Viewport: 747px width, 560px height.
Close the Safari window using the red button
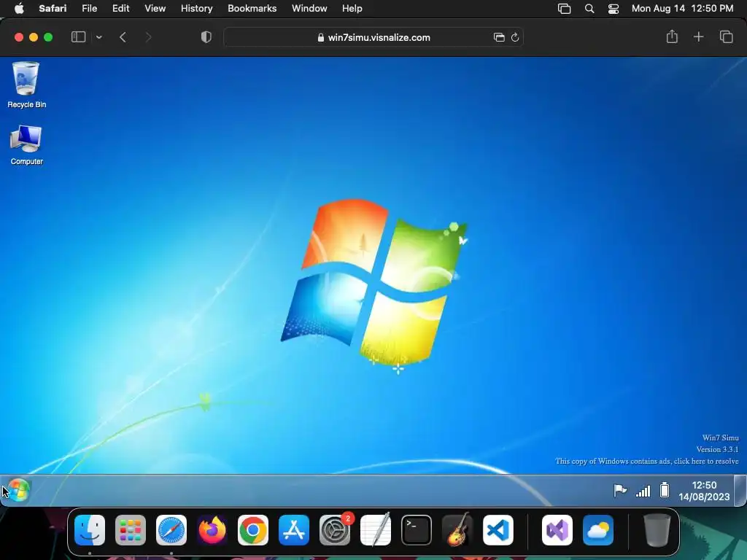point(19,37)
